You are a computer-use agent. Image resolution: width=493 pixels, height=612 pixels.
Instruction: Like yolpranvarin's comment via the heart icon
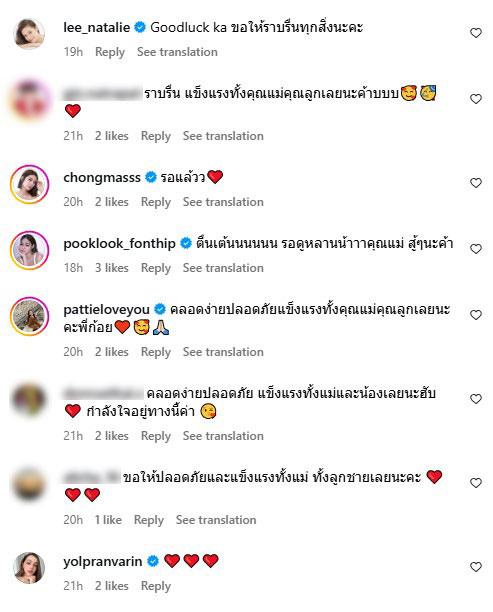[475, 567]
